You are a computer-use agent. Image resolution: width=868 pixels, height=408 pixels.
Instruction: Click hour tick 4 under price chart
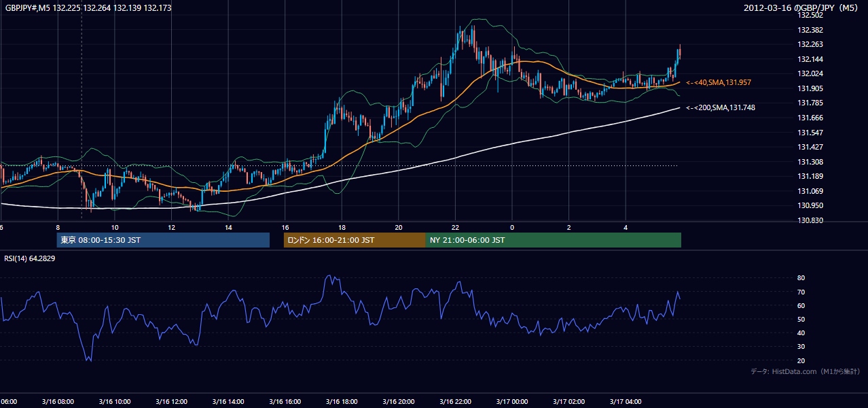(x=626, y=227)
